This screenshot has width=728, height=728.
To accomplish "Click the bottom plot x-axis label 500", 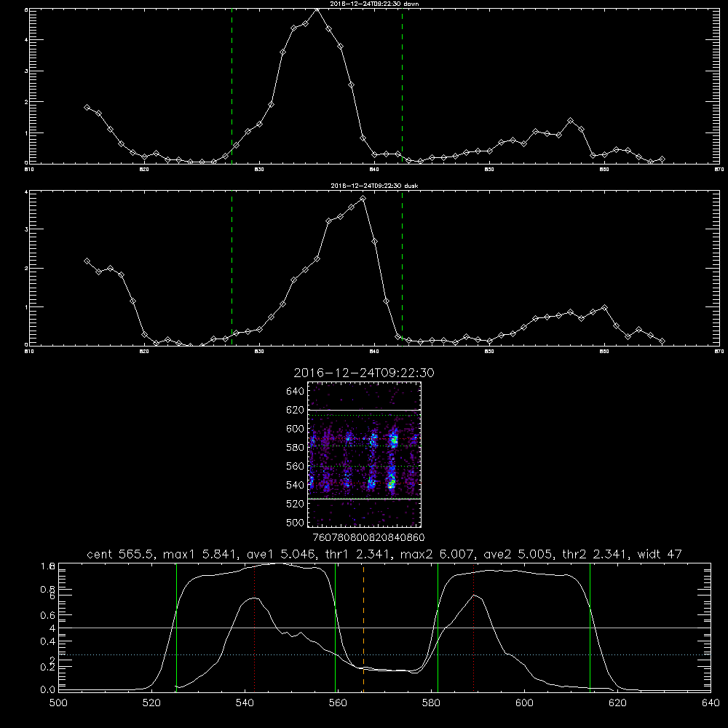I will pyautogui.click(x=58, y=703).
